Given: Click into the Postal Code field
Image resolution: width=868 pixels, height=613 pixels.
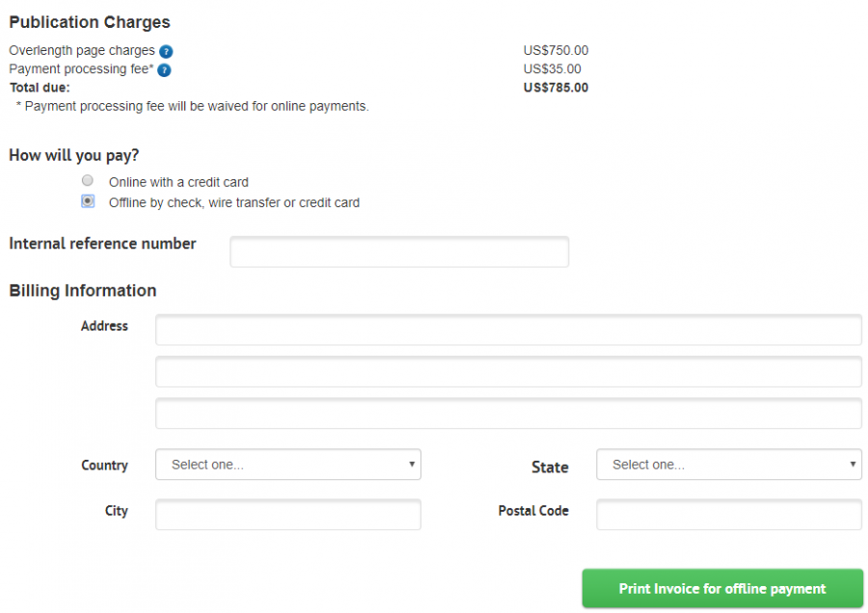Looking at the screenshot, I should [x=728, y=515].
